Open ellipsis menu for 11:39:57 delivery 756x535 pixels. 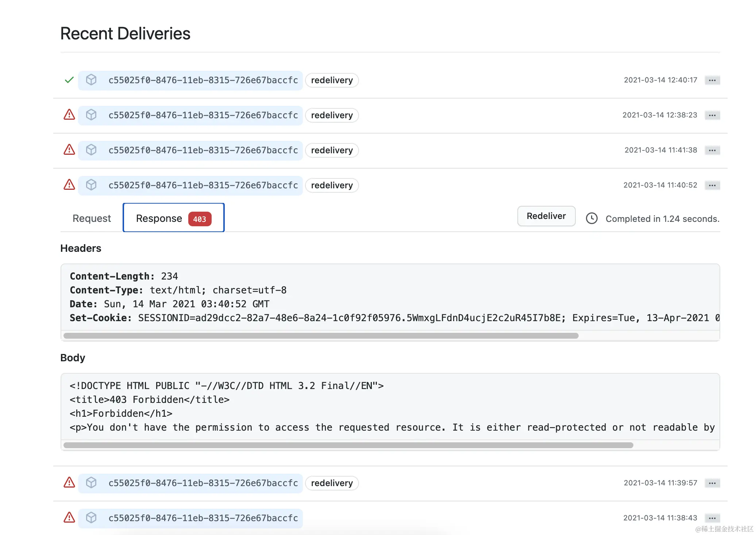pyautogui.click(x=712, y=483)
